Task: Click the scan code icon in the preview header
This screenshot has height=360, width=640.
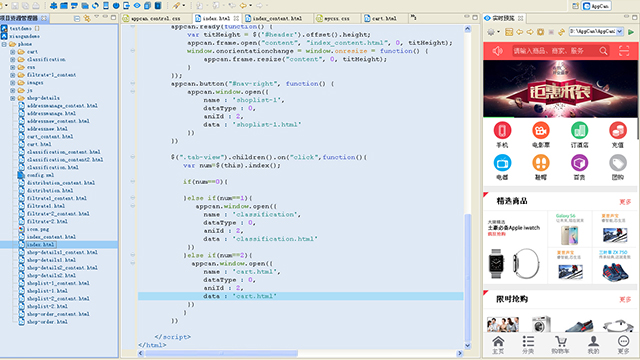Action: click(624, 51)
